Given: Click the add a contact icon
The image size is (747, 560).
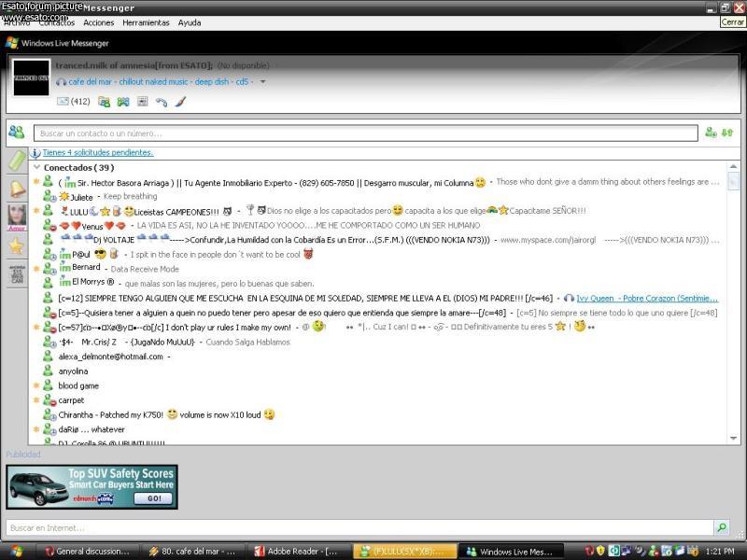Looking at the screenshot, I should pos(711,133).
